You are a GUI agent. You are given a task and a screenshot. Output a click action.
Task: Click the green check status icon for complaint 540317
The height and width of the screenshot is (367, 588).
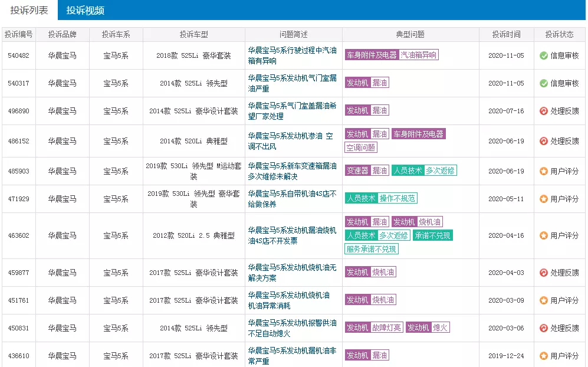pyautogui.click(x=543, y=83)
